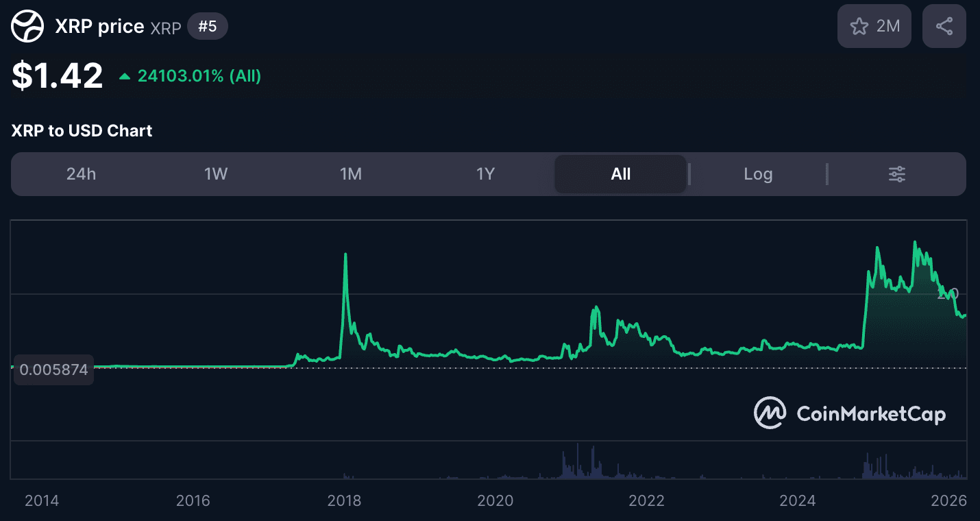Open the share icon button
Viewport: 980px width, 521px height.
click(944, 26)
